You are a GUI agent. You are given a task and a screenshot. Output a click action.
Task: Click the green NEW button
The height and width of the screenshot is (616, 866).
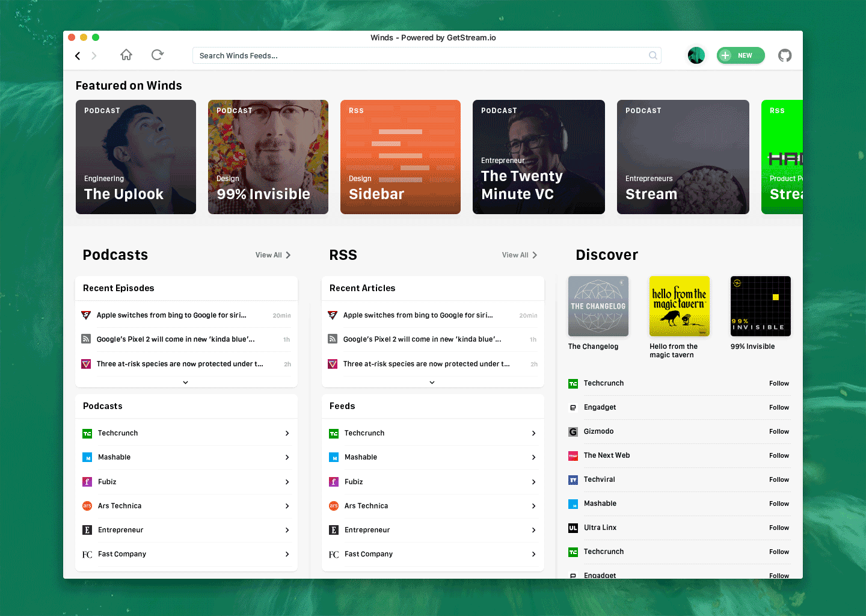(x=740, y=55)
